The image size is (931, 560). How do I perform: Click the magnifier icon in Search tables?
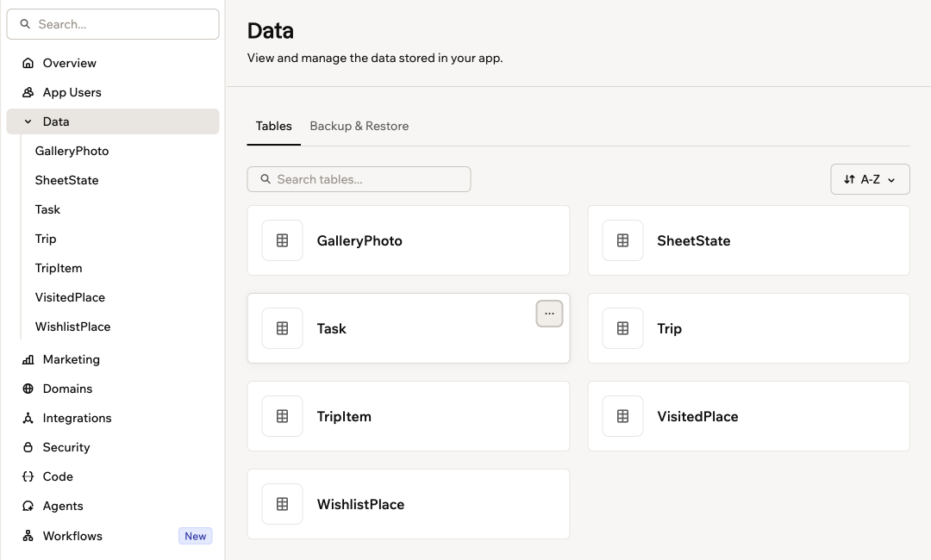266,178
